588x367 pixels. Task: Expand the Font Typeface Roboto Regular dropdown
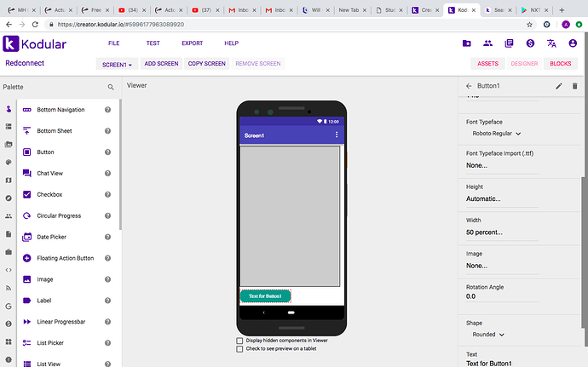[x=497, y=134]
